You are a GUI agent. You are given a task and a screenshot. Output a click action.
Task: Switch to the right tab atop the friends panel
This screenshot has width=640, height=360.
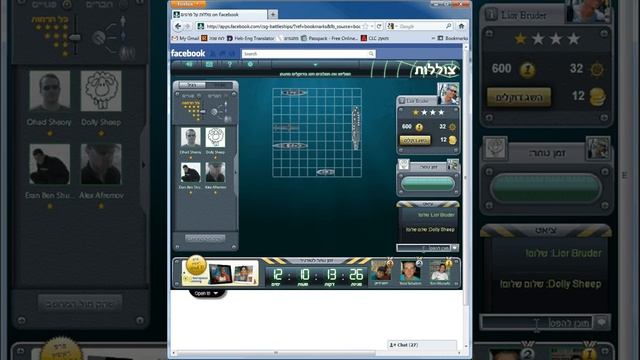[219, 85]
